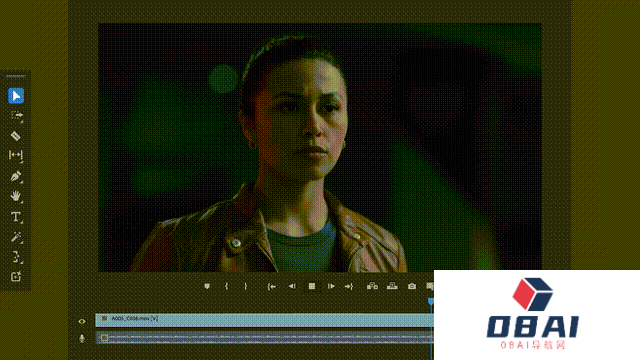The image size is (640, 360).
Task: Select the Pen tool
Action: [x=16, y=176]
